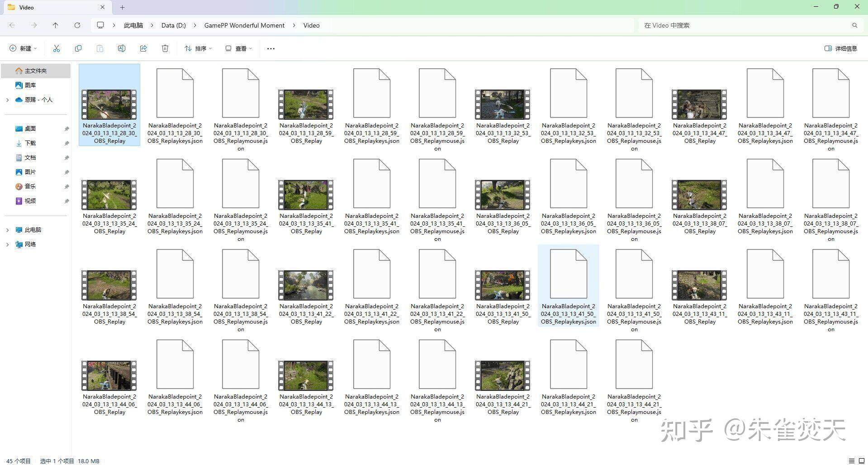Click the Rename icon in toolbar
Image resolution: width=868 pixels, height=465 pixels.
click(122, 48)
